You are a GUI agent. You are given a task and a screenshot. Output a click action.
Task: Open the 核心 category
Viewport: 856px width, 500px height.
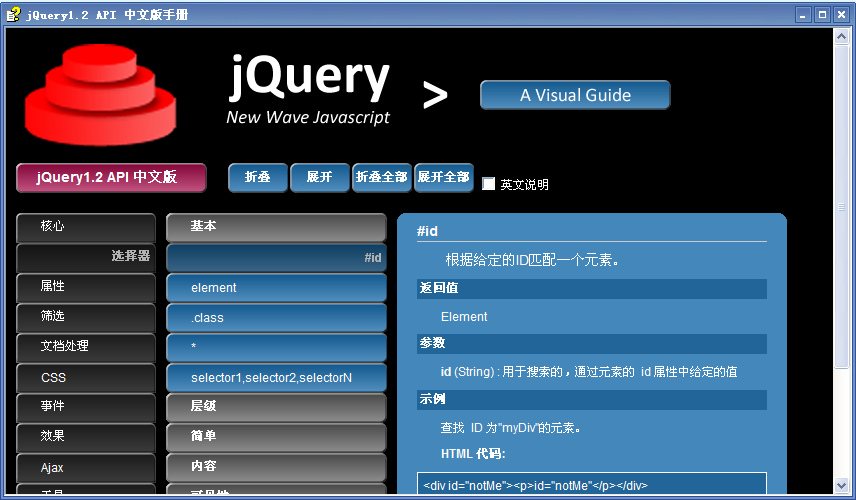click(x=86, y=227)
